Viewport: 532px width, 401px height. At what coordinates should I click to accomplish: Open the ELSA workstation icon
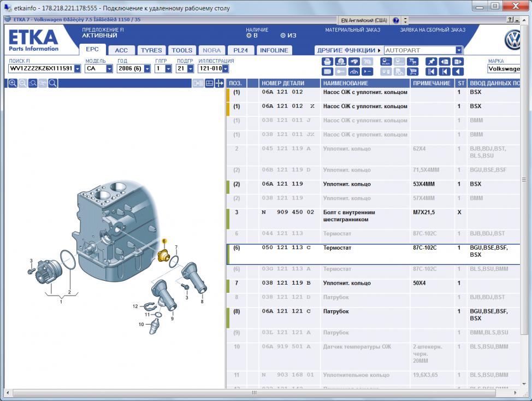click(386, 62)
